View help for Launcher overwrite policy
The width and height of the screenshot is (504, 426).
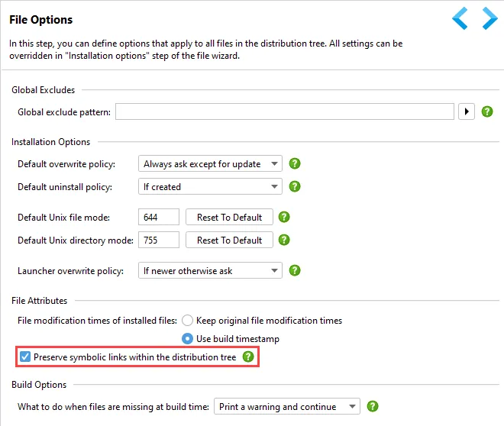295,270
